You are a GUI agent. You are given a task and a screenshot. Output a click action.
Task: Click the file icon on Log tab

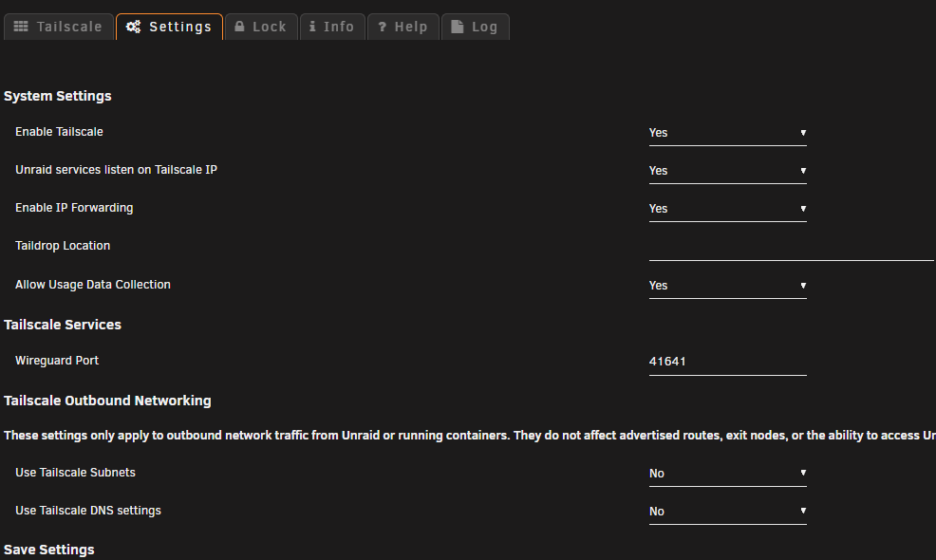coord(458,27)
